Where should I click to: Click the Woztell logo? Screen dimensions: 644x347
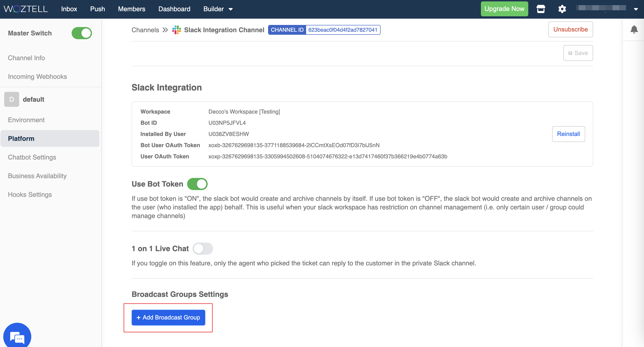[x=26, y=9]
